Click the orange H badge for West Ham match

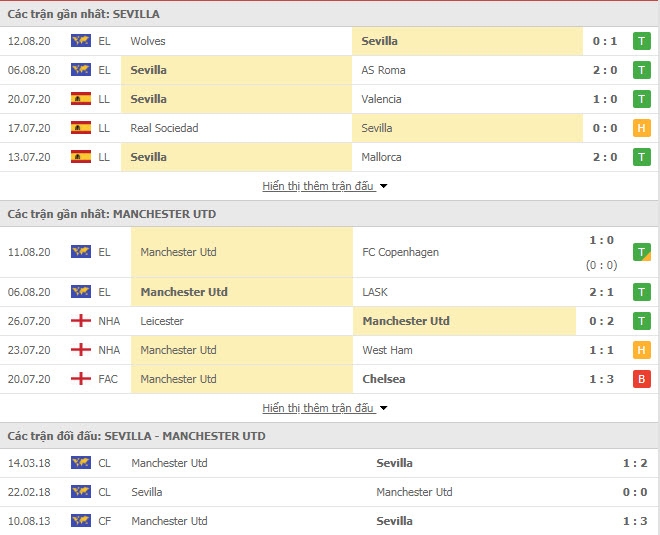[x=641, y=350]
